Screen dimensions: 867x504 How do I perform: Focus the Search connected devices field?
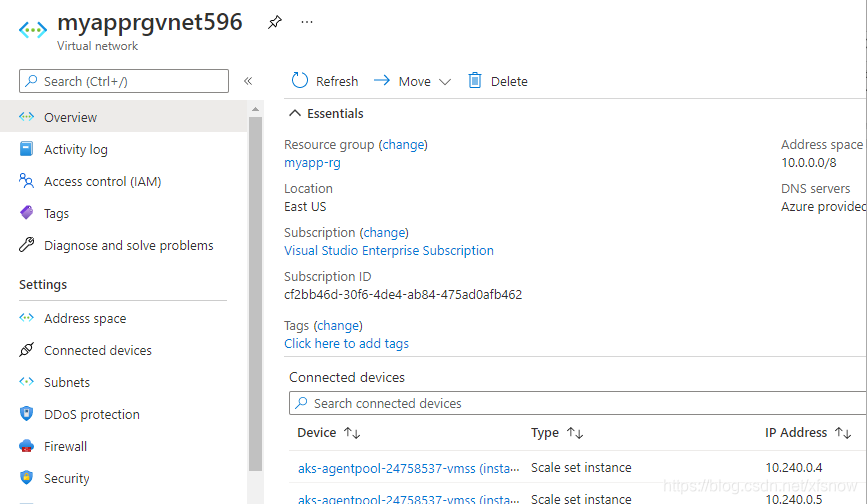578,403
